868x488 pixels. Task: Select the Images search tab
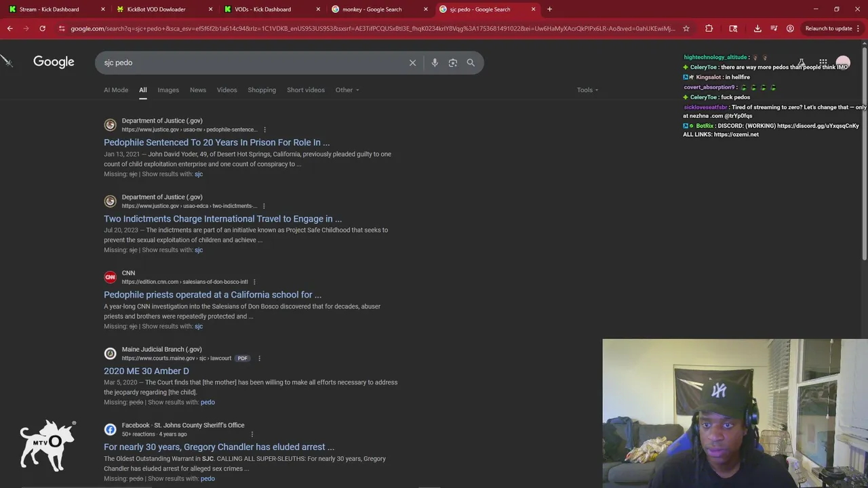[168, 90]
